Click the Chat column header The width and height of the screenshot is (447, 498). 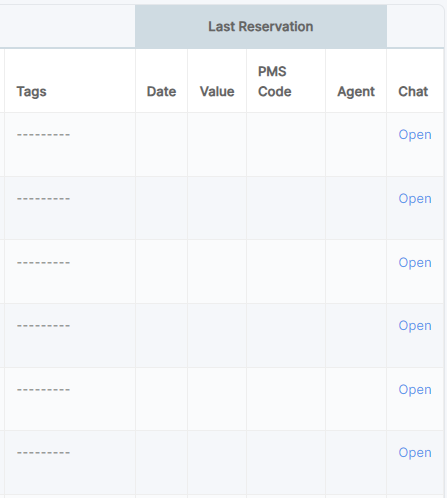(413, 92)
